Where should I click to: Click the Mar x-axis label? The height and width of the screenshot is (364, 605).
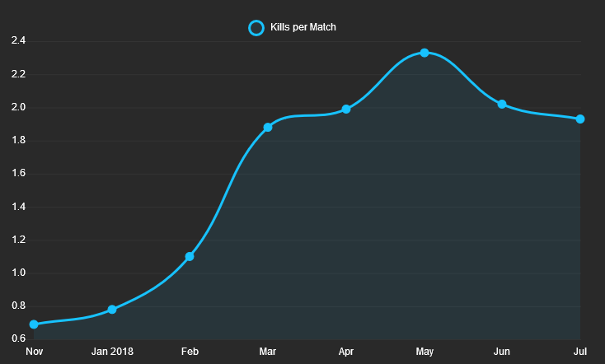(268, 352)
